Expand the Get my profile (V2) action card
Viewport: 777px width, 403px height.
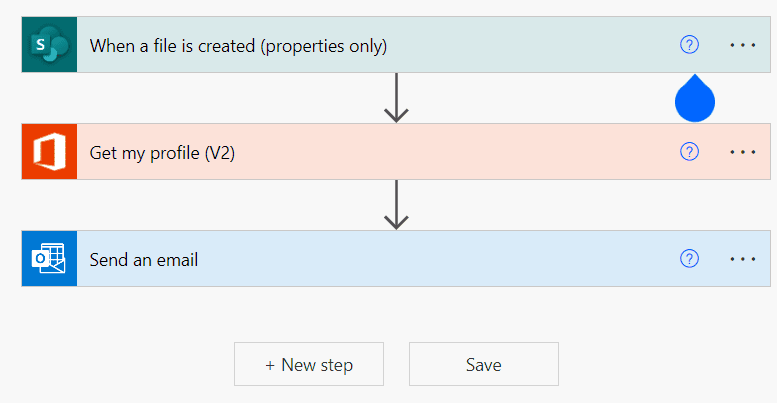450,152
